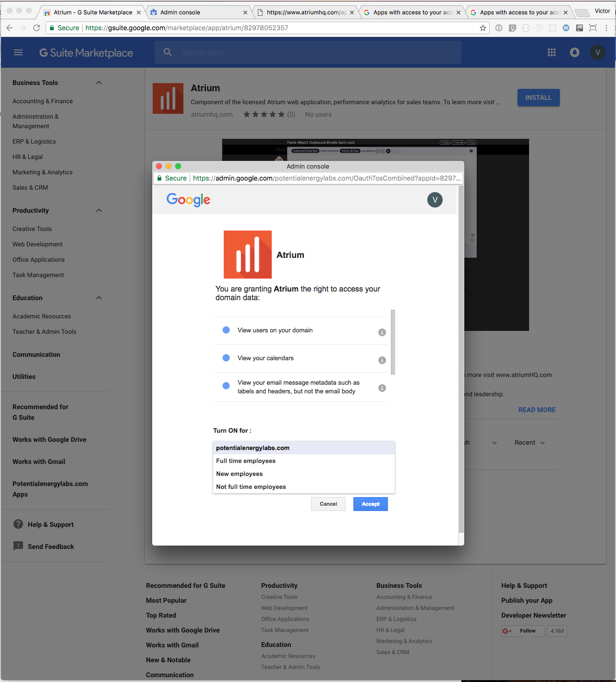Open Sales & CRM category in sidebar
Viewport: 616px width, 682px height.
pos(30,187)
